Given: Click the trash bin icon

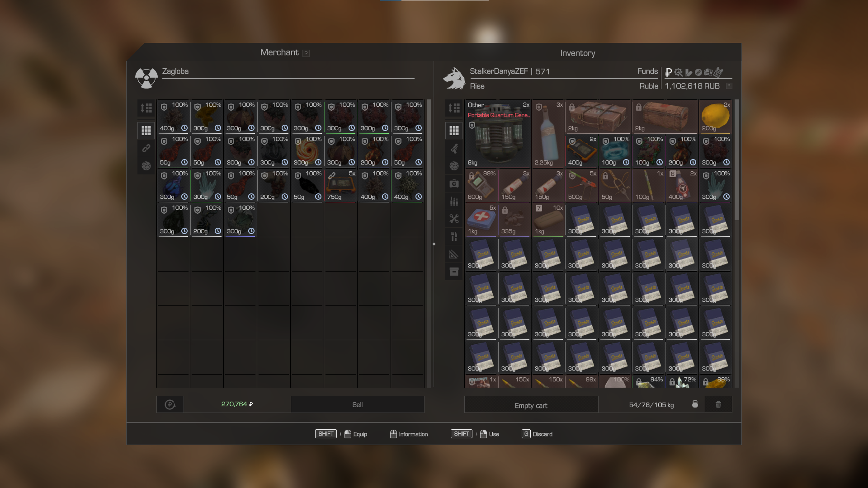Looking at the screenshot, I should click(x=718, y=404).
